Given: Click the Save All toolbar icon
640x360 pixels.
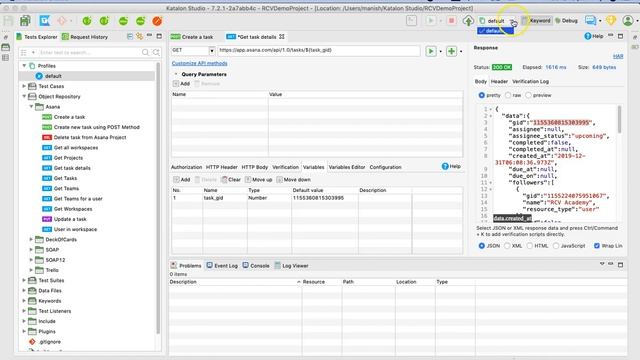Looking at the screenshot, I should 25,20.
